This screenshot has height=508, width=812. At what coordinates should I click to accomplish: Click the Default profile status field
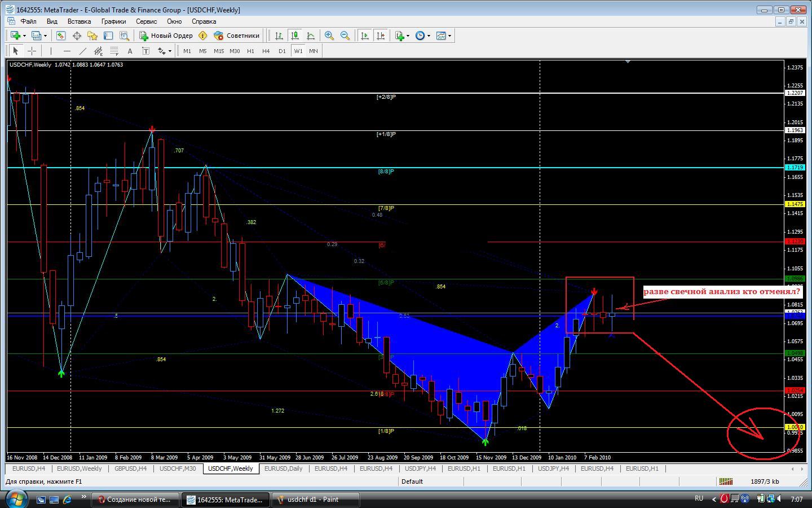point(431,481)
